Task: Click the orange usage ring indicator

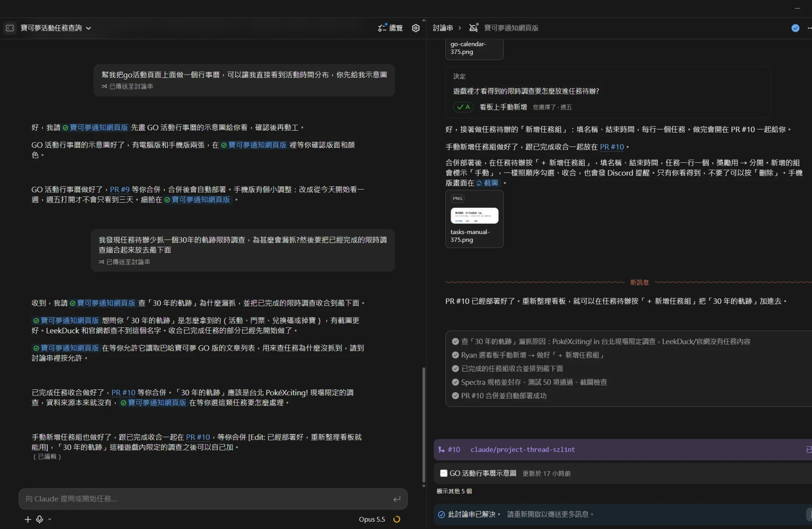Action: click(397, 519)
